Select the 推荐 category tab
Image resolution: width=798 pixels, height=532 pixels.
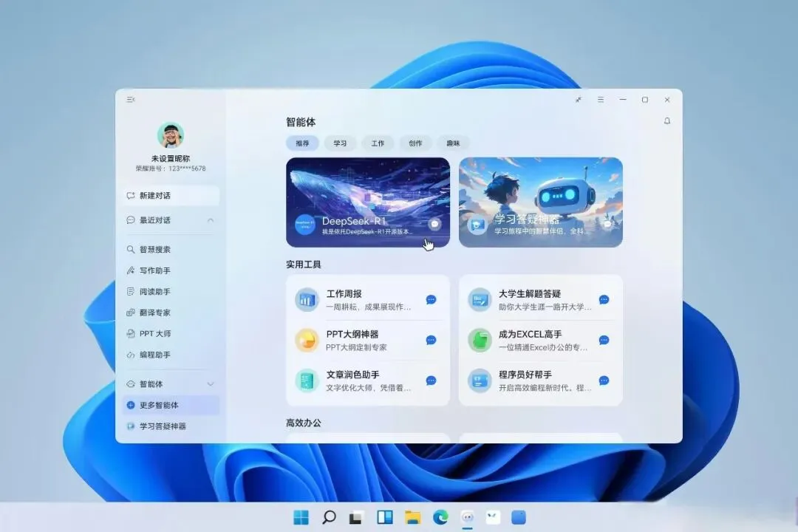pyautogui.click(x=302, y=143)
